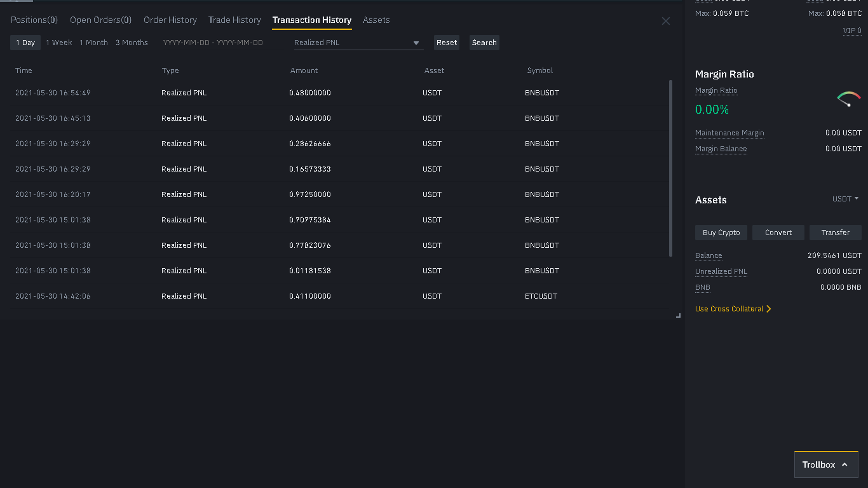Click the Balance label under Assets
The height and width of the screenshot is (488, 868).
[709, 255]
